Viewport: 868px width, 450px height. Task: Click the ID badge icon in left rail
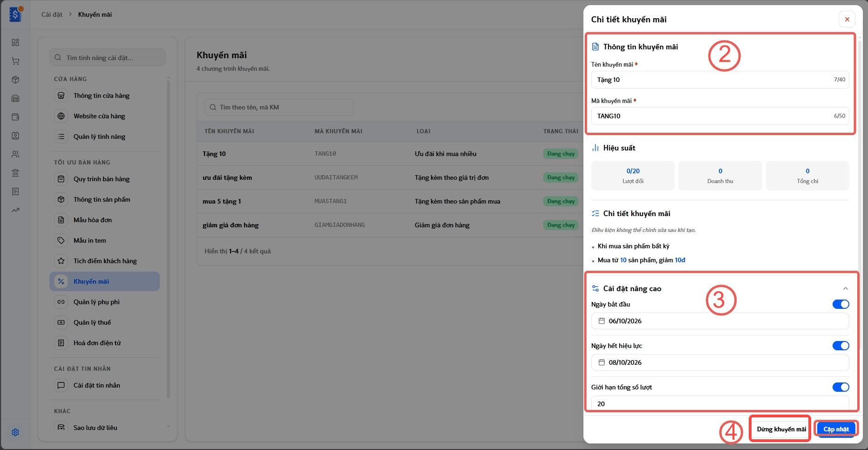click(x=15, y=136)
